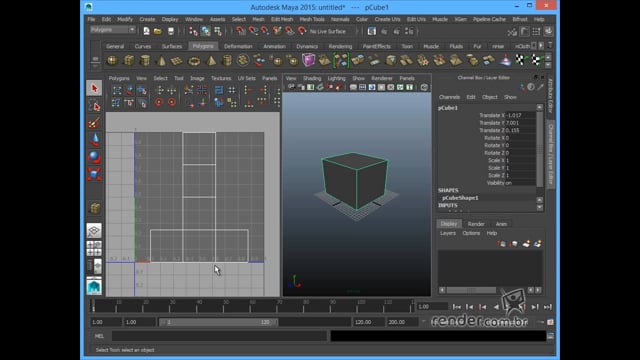
Task: Open the Create UVs menu
Action: click(387, 19)
